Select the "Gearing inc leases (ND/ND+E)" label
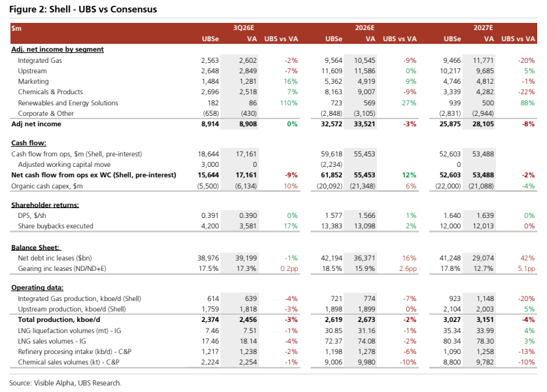This screenshot has width=547, height=392. click(x=62, y=268)
